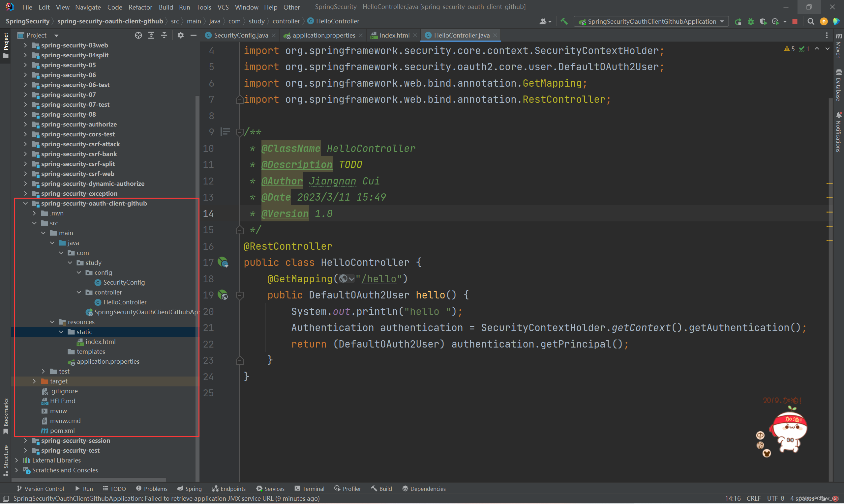Viewport: 844px width, 504px height.
Task: Click the Build Project hammer icon
Action: tap(564, 21)
